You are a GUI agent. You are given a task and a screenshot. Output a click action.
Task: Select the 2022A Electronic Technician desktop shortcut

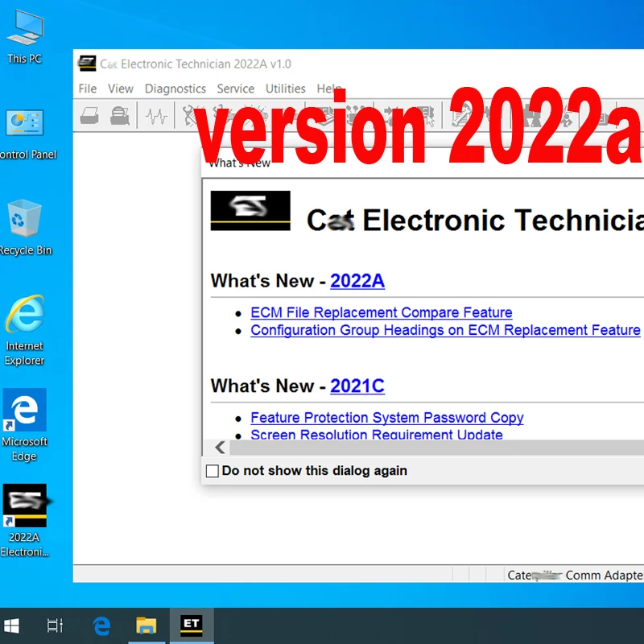tap(25, 521)
